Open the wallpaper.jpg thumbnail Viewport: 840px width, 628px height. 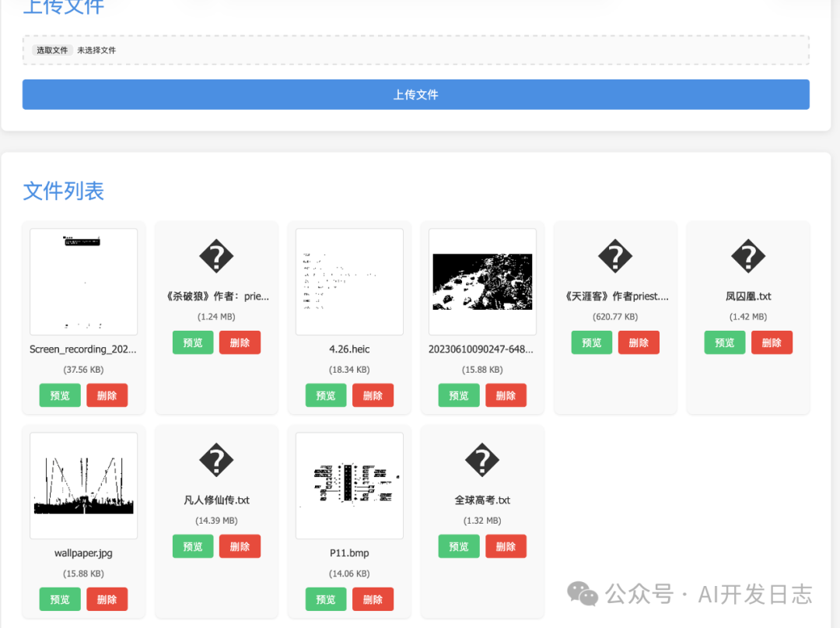click(83, 486)
